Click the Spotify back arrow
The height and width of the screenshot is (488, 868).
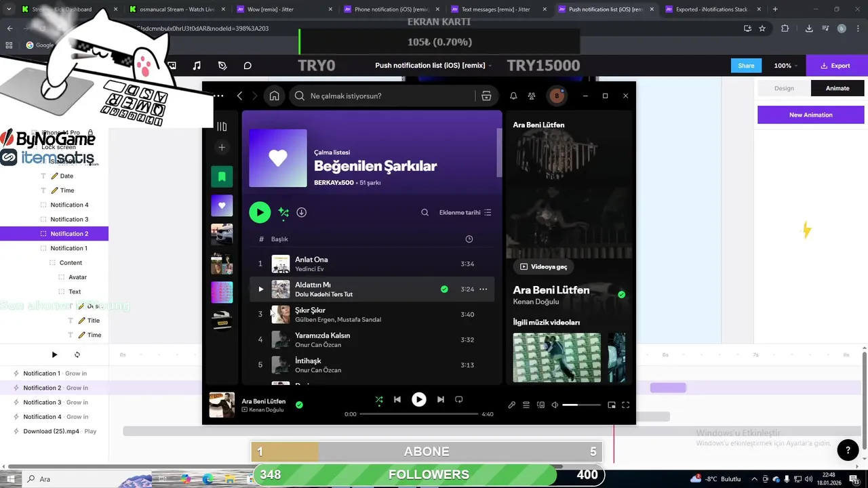[239, 96]
